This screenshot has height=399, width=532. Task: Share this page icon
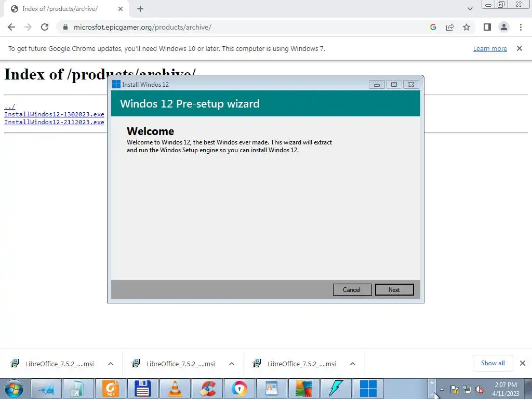[450, 27]
